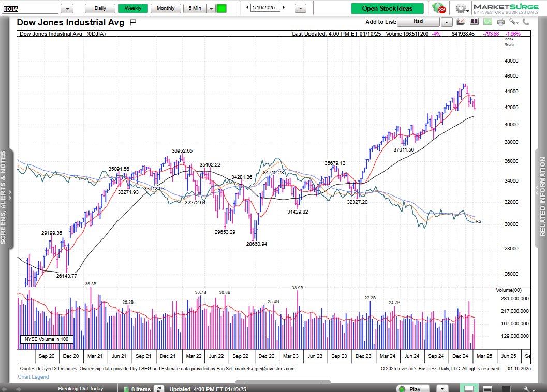Open the alerts bell icon with 82 badge
547x392 pixels.
[x=439, y=8]
